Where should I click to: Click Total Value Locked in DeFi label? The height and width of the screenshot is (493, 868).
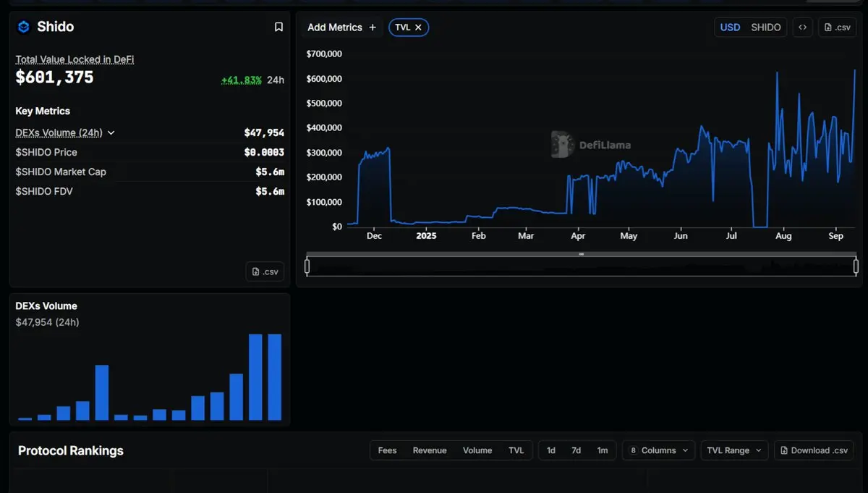[75, 59]
